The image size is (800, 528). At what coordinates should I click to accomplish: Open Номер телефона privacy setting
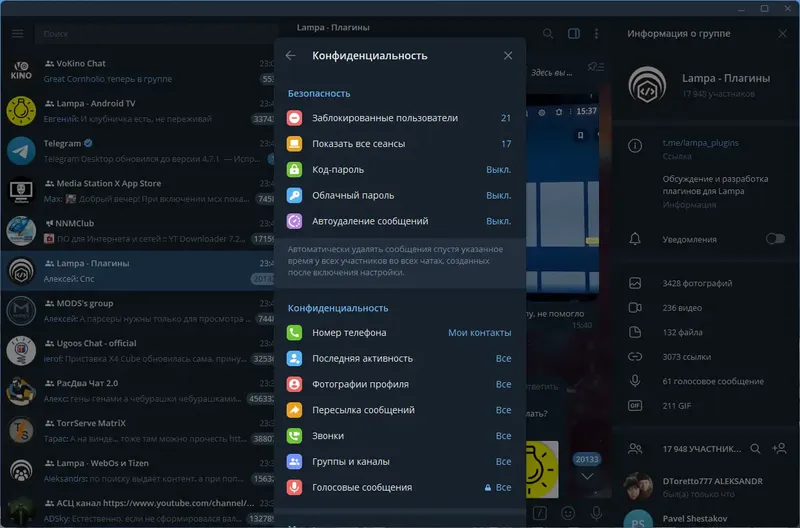(x=400, y=333)
